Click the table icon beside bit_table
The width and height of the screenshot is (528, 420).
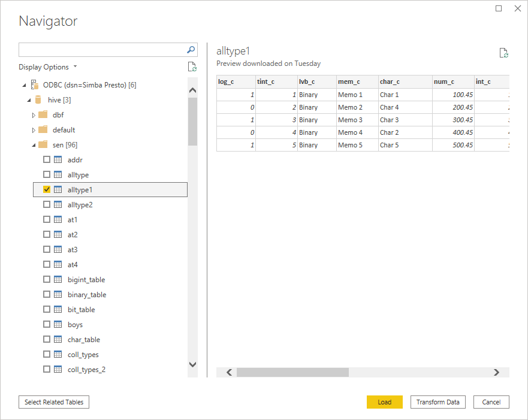pyautogui.click(x=58, y=309)
